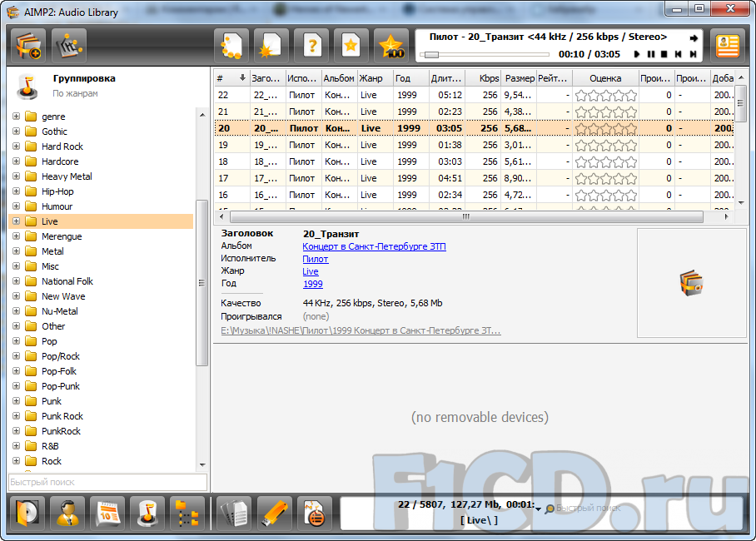Open the Top 100 star icon

tap(391, 47)
